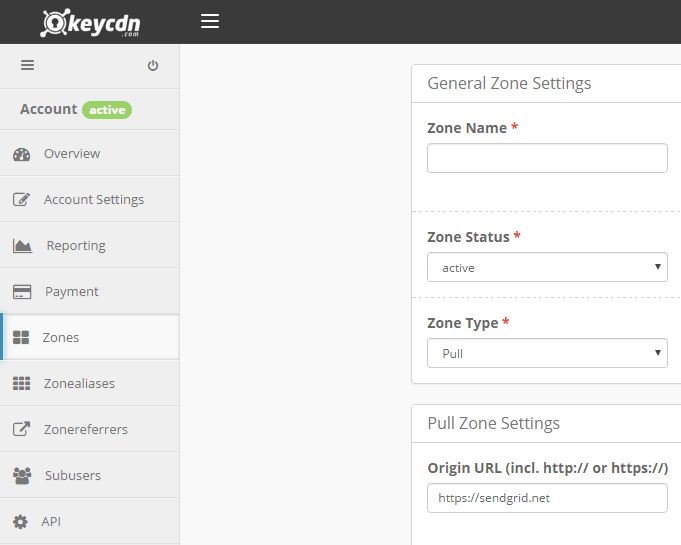The image size is (681, 545).
Task: Click the API gear icon
Action: tap(20, 522)
